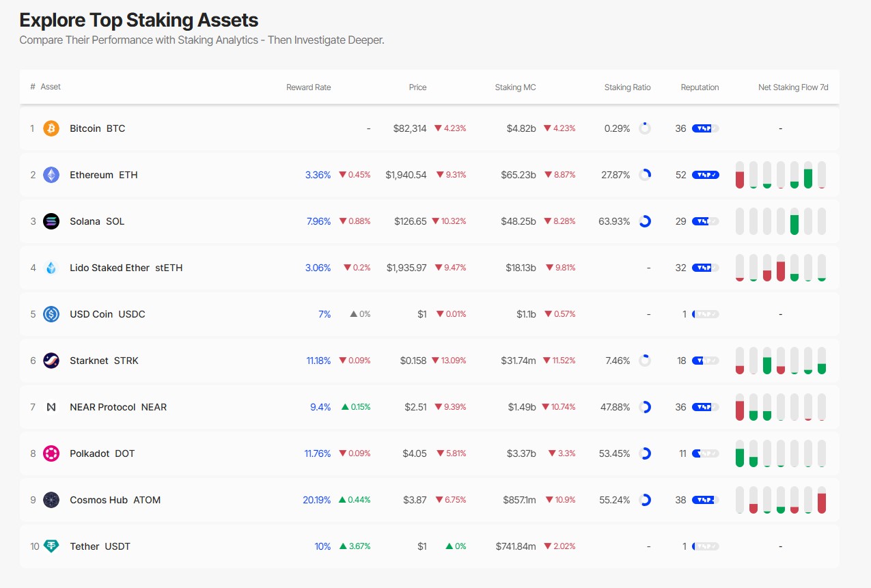Sort table by Reward Rate column
The width and height of the screenshot is (871, 588).
point(308,87)
